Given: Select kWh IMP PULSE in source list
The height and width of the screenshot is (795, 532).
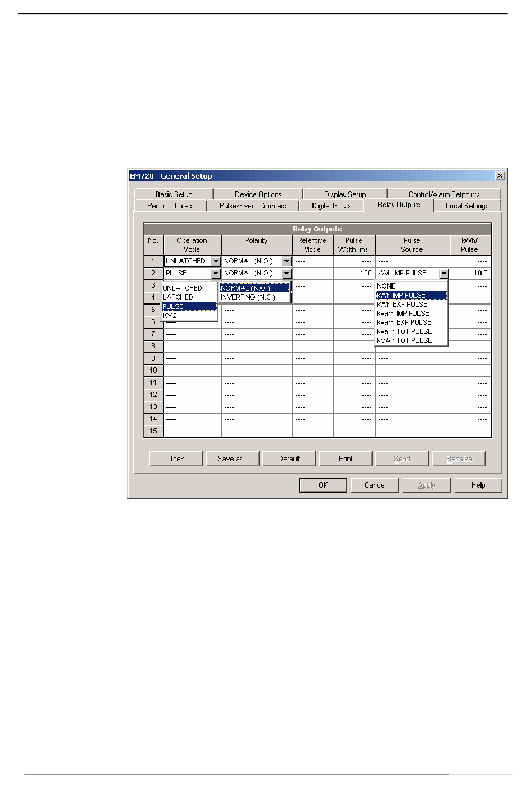Looking at the screenshot, I should [411, 295].
